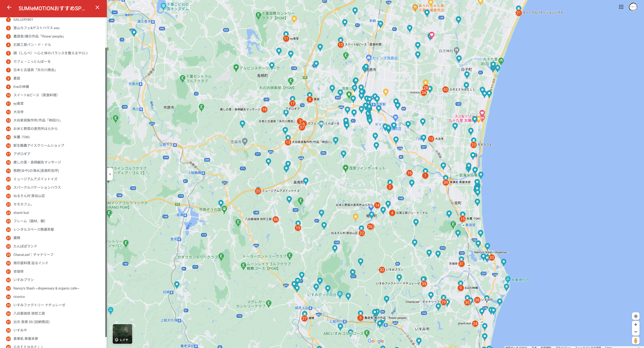Click marker 20 ミュージアムアズイットイズ on map

coord(258,191)
